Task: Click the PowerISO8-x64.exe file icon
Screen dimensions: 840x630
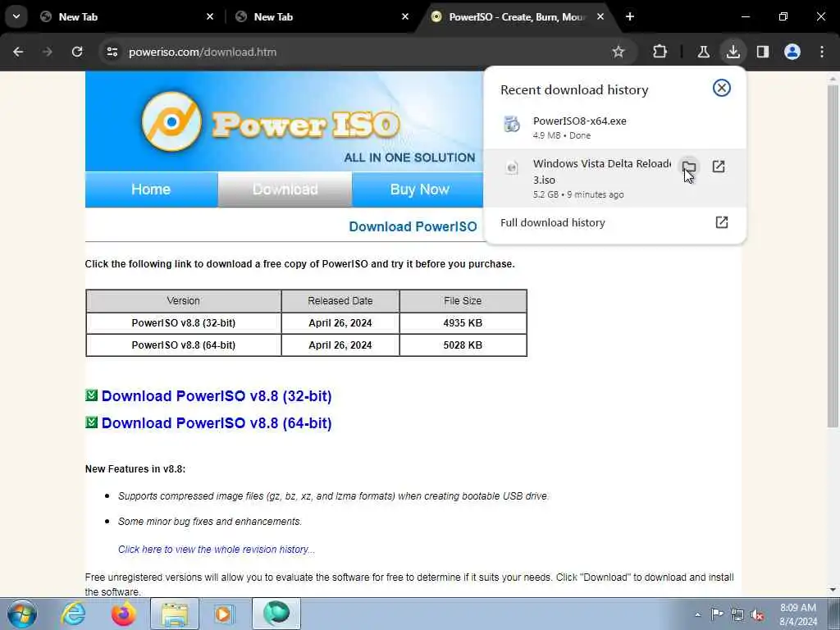Action: coord(512,125)
